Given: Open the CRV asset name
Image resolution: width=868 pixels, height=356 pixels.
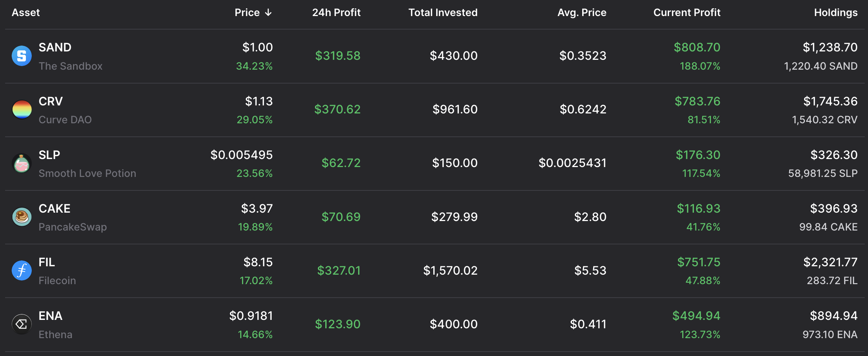Looking at the screenshot, I should coord(51,101).
